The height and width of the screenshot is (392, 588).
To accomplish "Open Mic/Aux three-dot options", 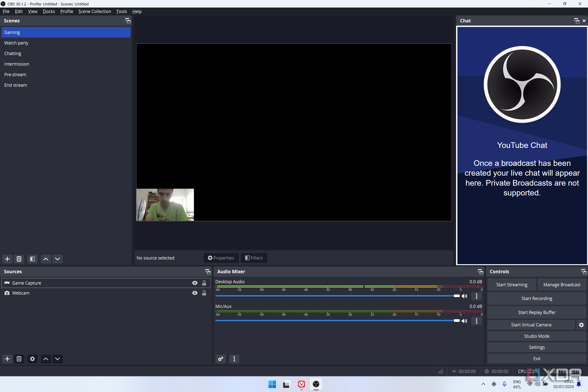I will (476, 321).
